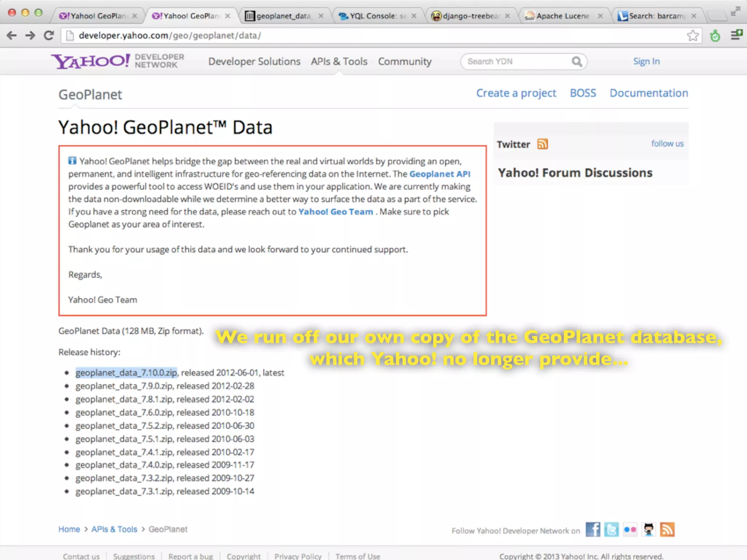
Task: Click the page icon in the address bar
Action: coord(70,35)
